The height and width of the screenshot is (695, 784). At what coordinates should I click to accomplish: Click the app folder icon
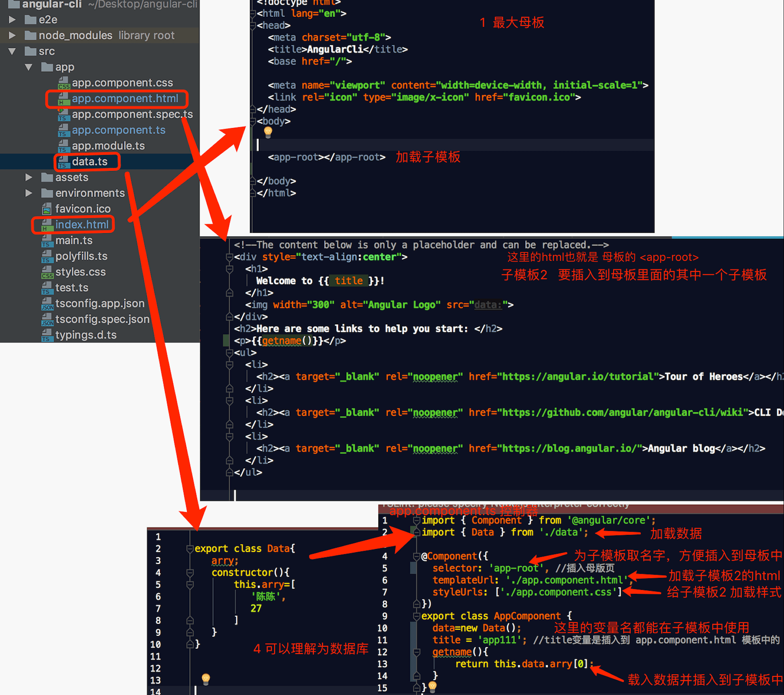[47, 67]
